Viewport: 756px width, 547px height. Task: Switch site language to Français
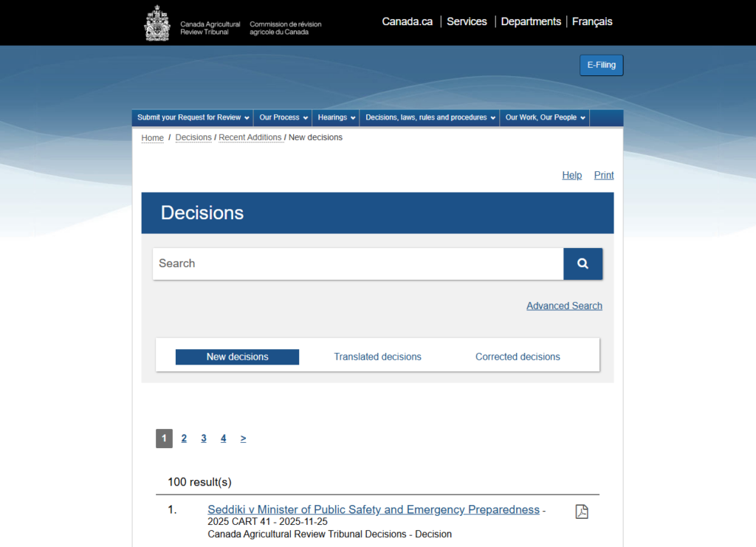tap(592, 21)
